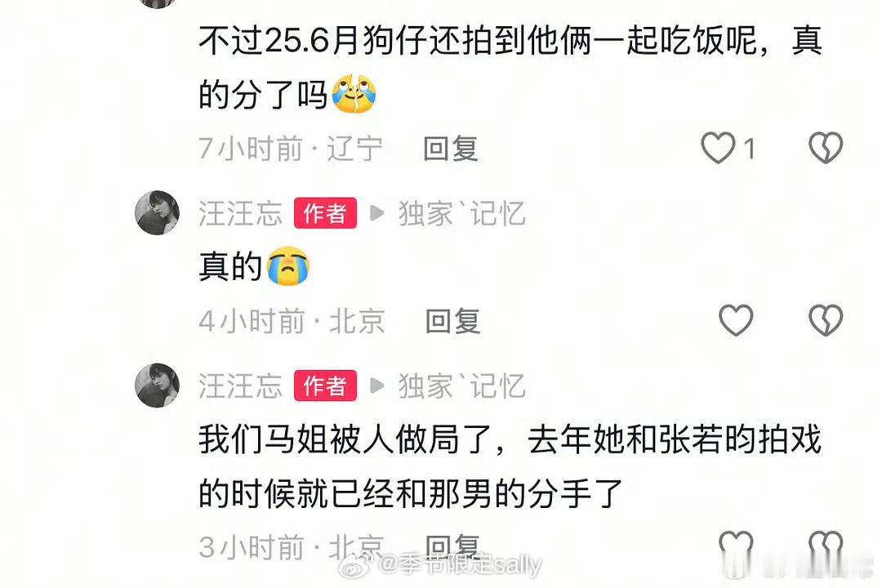Image resolution: width=882 pixels, height=588 pixels.
Task: Open 独家`记忆 profile in the 真的 reply
Action: click(x=461, y=213)
